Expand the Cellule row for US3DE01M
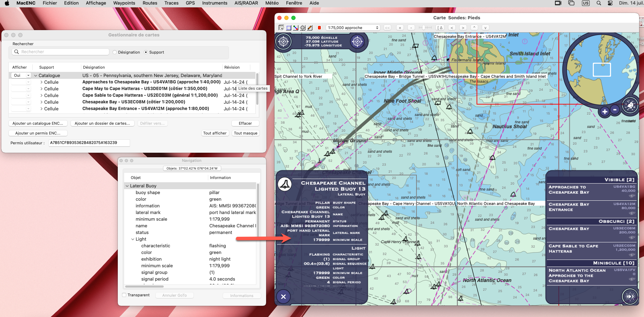 (41, 89)
